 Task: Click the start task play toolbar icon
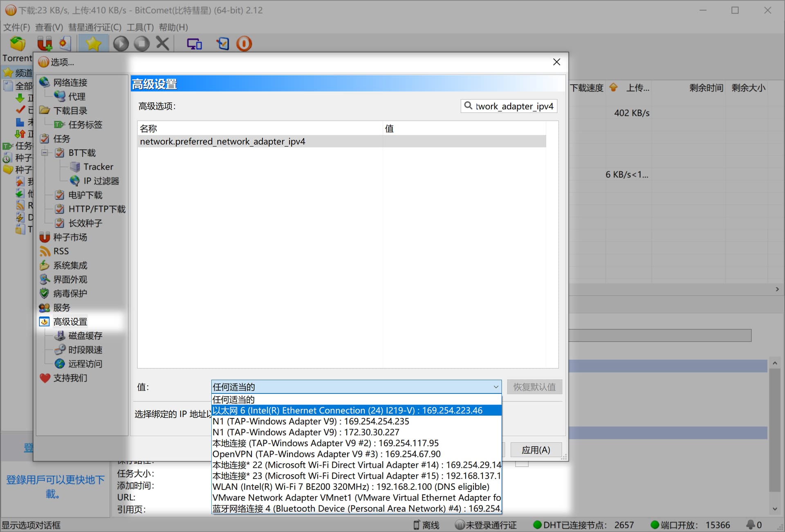[x=121, y=43]
